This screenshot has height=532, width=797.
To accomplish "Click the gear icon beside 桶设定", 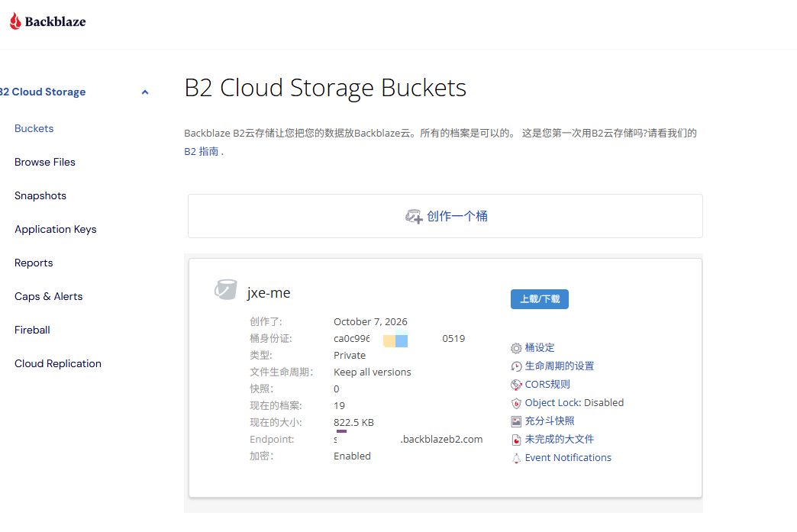I will coord(516,348).
